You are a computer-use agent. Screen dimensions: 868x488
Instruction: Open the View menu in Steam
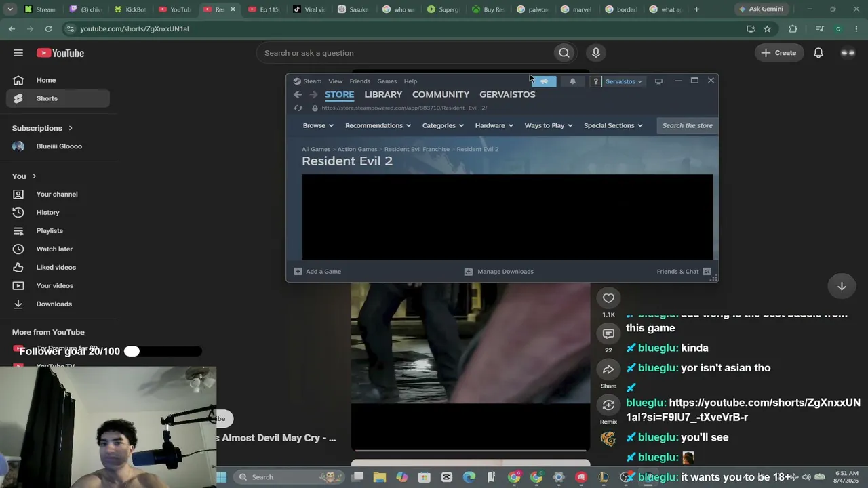click(336, 81)
